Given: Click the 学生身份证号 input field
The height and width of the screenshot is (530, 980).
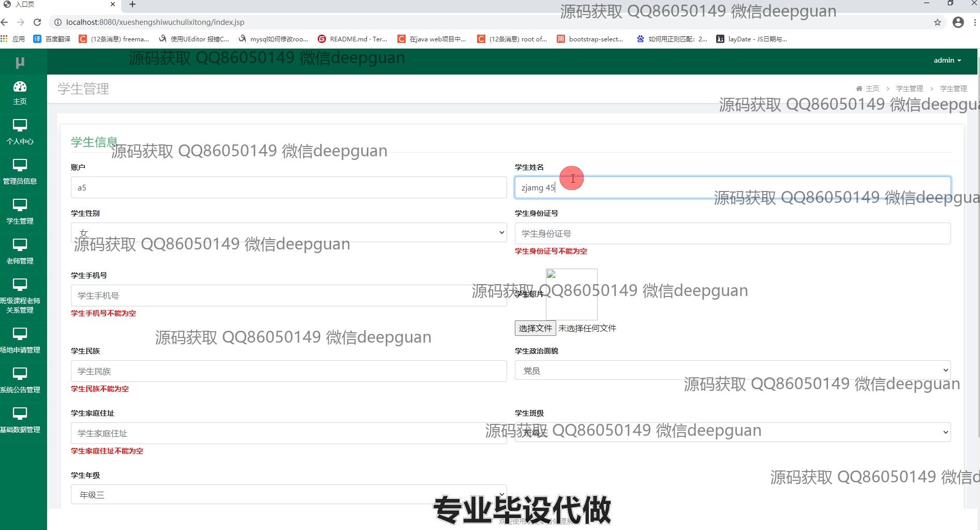Looking at the screenshot, I should click(x=732, y=233).
